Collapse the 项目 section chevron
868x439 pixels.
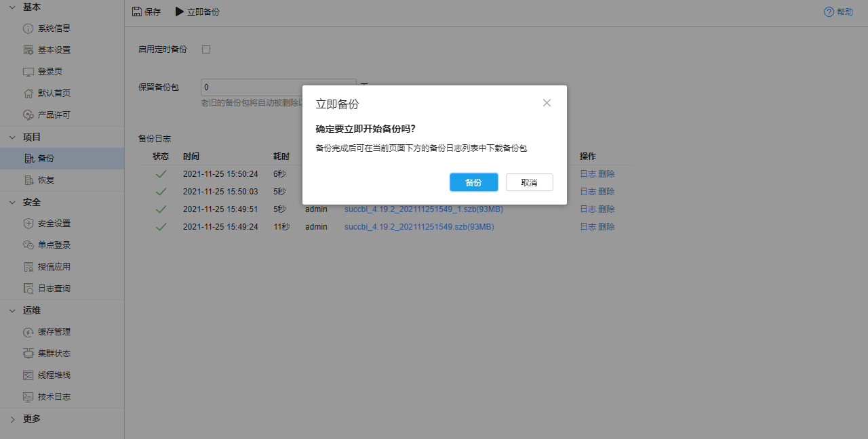12,137
